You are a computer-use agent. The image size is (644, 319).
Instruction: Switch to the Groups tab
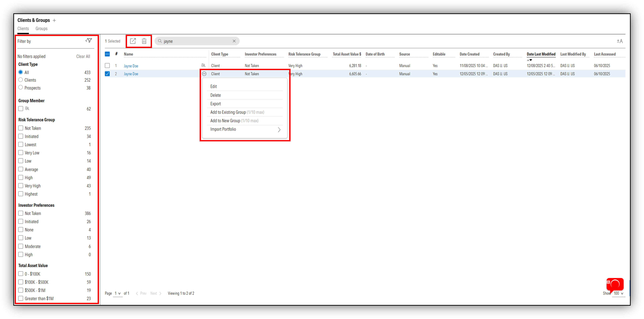pyautogui.click(x=41, y=28)
